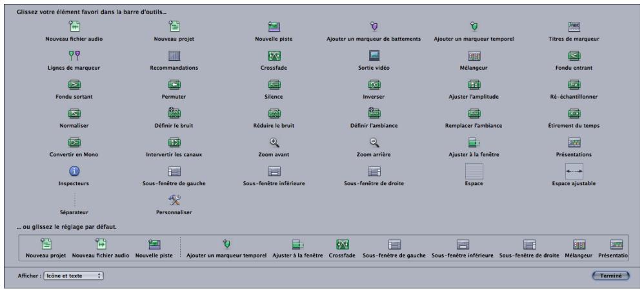Image resolution: width=644 pixels, height=291 pixels.
Task: Click the Terminé button
Action: 610,276
